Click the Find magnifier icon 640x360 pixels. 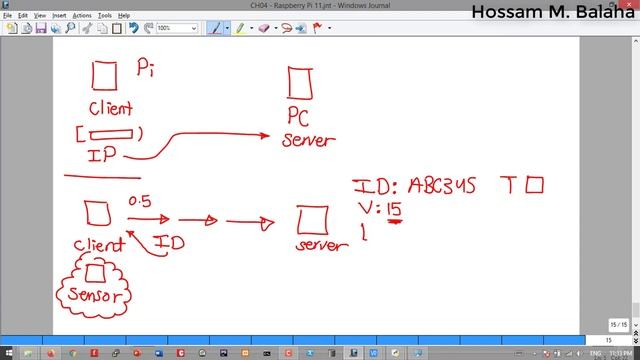(70, 28)
